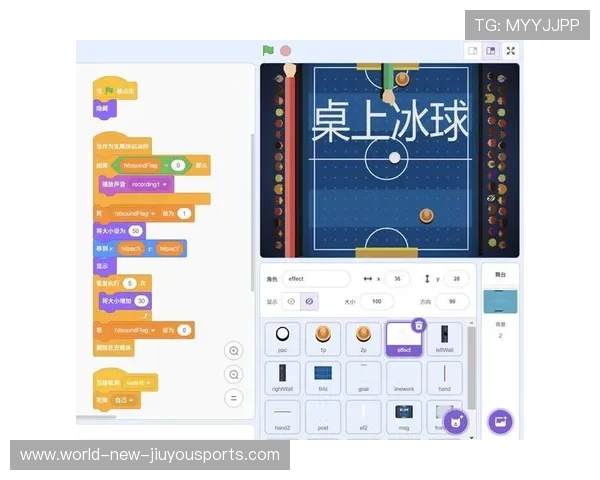Click the puck on the air hockey stage
Screen dimensions: 600x480
pos(395,157)
